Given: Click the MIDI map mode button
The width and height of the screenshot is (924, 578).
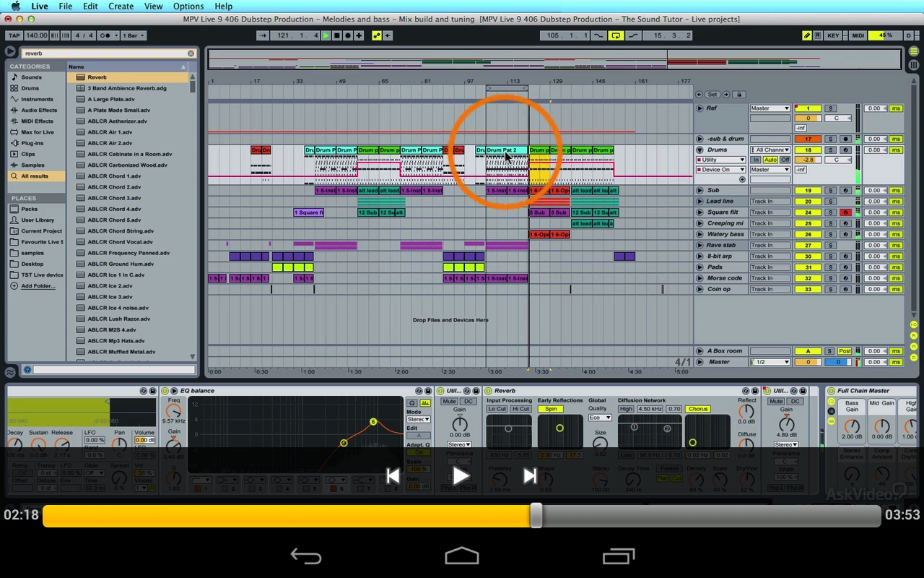Looking at the screenshot, I should (x=858, y=35).
